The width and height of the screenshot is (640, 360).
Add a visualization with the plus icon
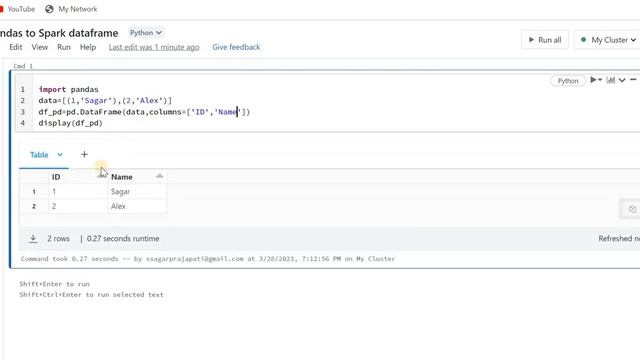tap(84, 154)
